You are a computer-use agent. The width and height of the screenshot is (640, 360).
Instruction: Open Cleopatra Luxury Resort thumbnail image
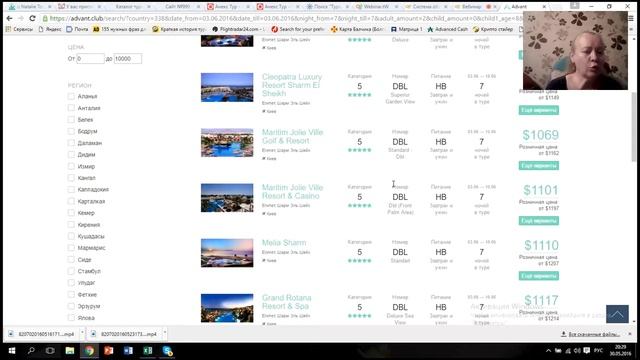227,87
